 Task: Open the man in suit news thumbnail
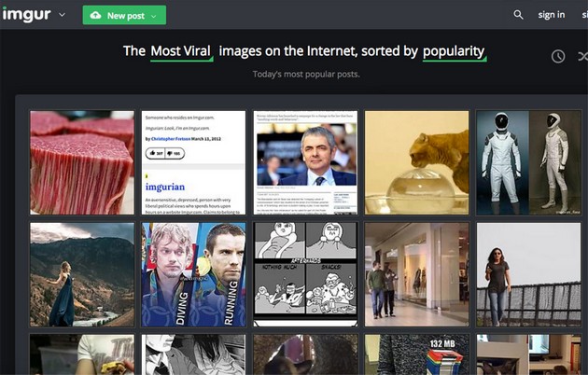pos(305,162)
